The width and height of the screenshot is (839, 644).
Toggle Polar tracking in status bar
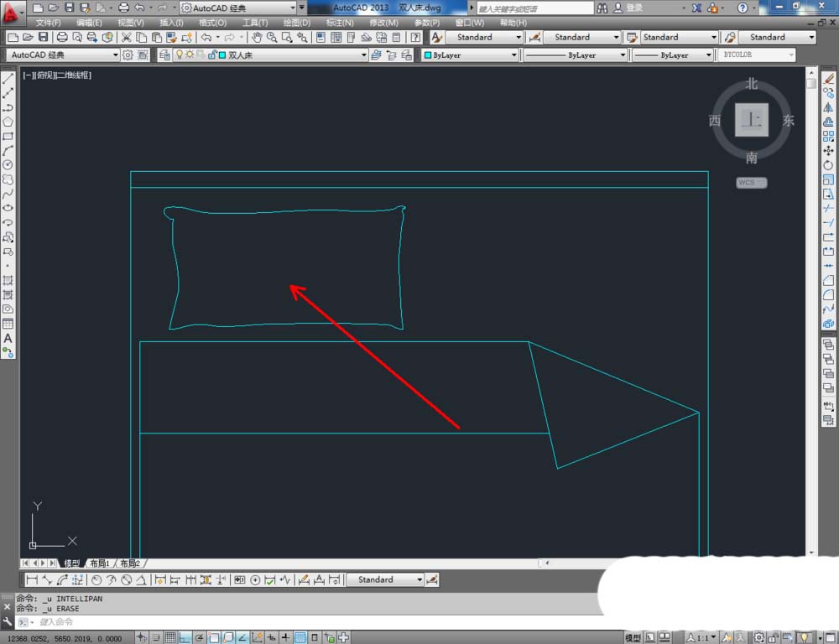click(x=199, y=637)
